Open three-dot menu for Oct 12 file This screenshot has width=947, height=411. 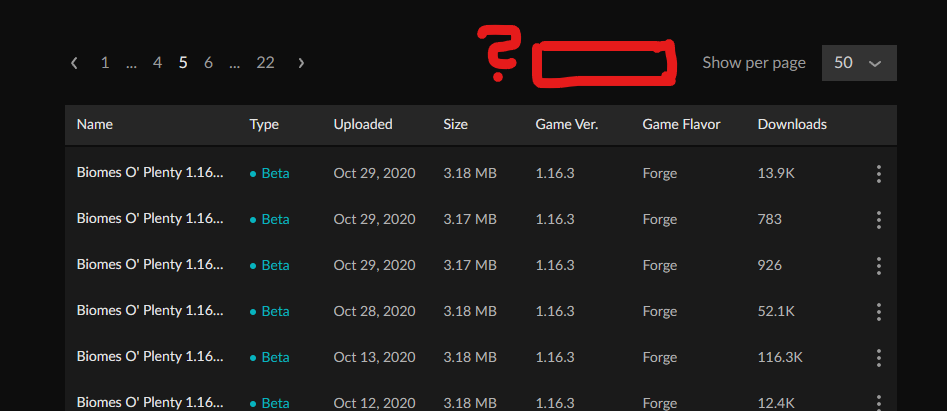click(879, 401)
